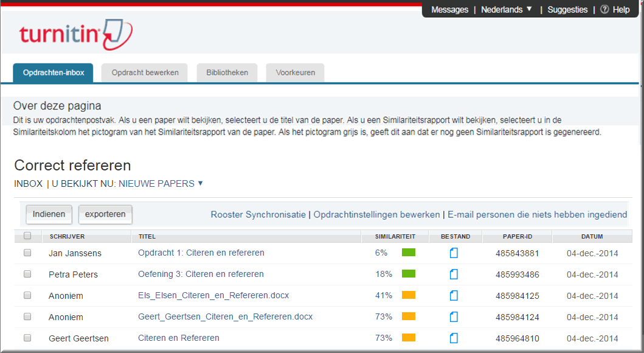Screen dimensions: 644x353
Task: Email people who have not submitted
Action: click(x=537, y=214)
